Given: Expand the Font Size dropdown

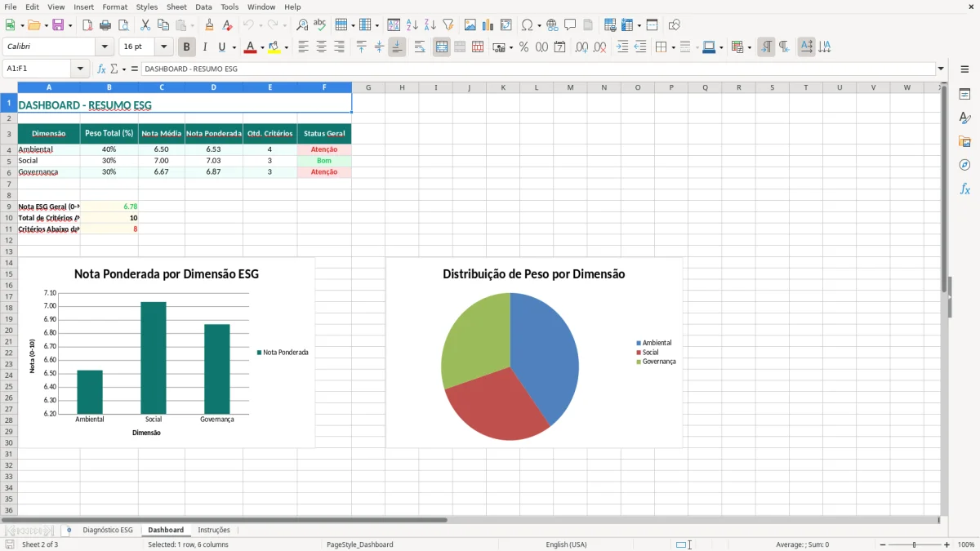Looking at the screenshot, I should point(163,47).
